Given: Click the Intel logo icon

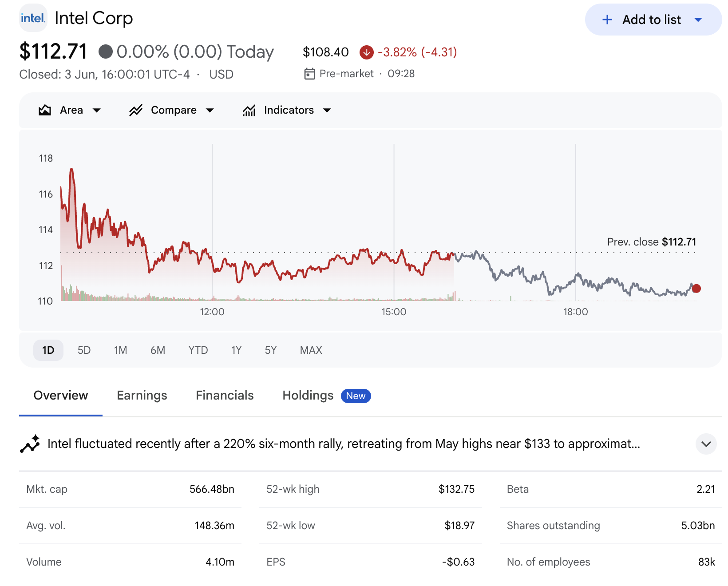Looking at the screenshot, I should point(33,18).
